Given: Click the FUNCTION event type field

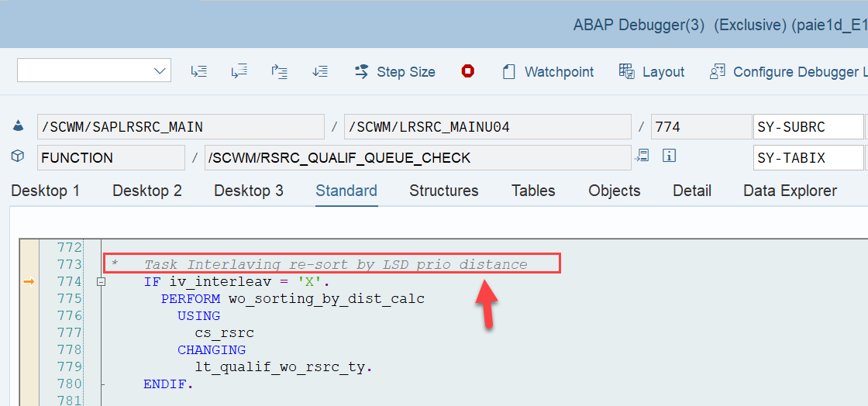Looking at the screenshot, I should click(x=112, y=157).
